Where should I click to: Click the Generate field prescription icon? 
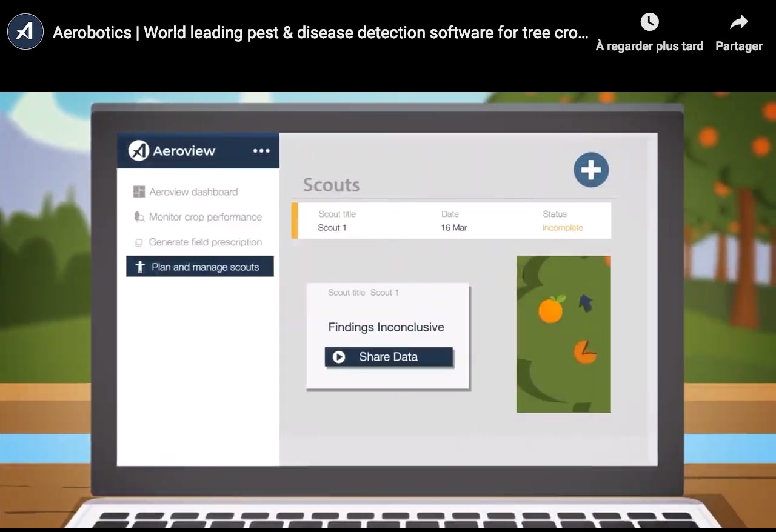coord(139,242)
